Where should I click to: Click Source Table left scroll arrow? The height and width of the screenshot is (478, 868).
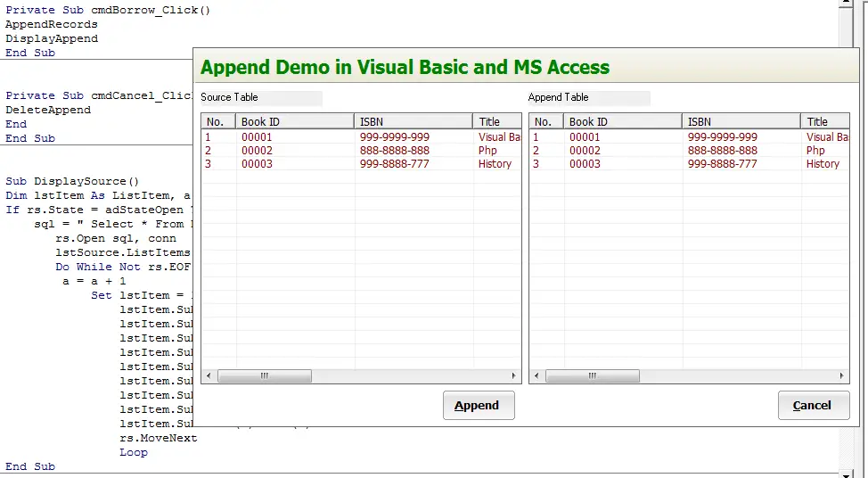tap(209, 375)
